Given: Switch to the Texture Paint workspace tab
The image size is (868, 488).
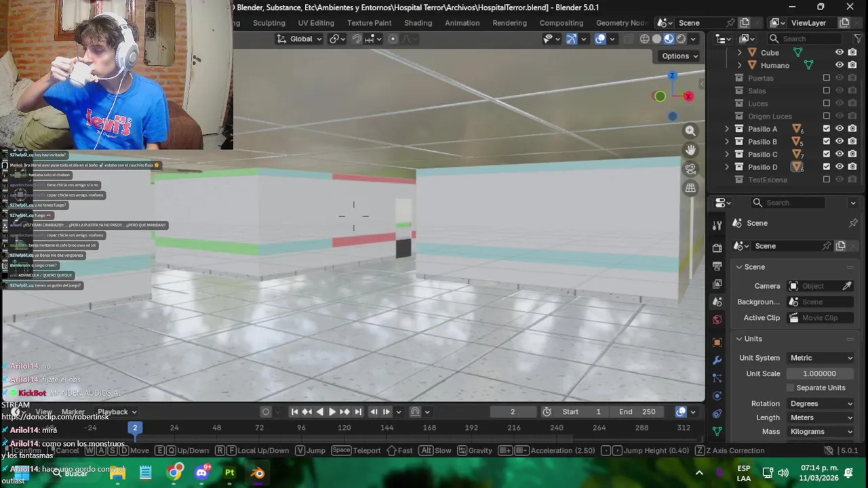Looking at the screenshot, I should pos(370,22).
